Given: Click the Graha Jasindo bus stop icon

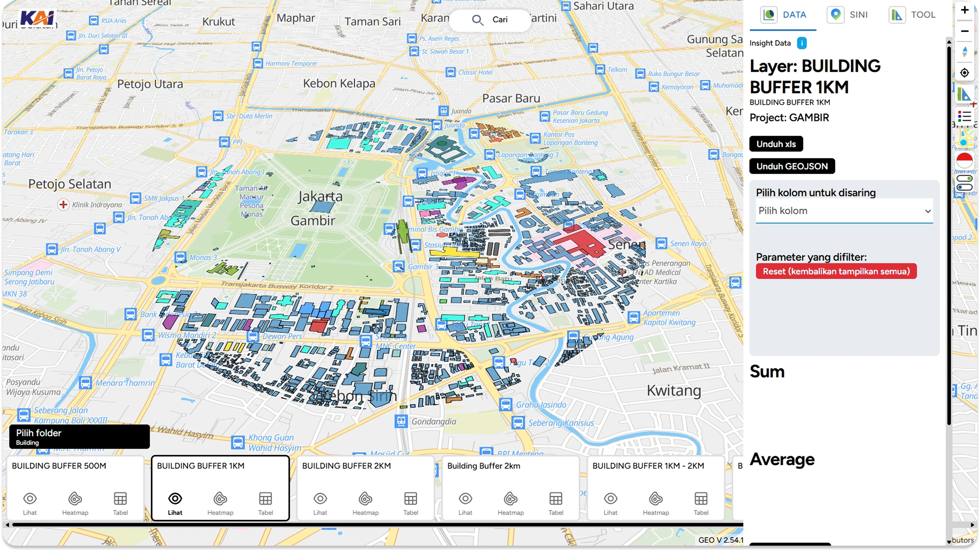Looking at the screenshot, I should coord(506,404).
